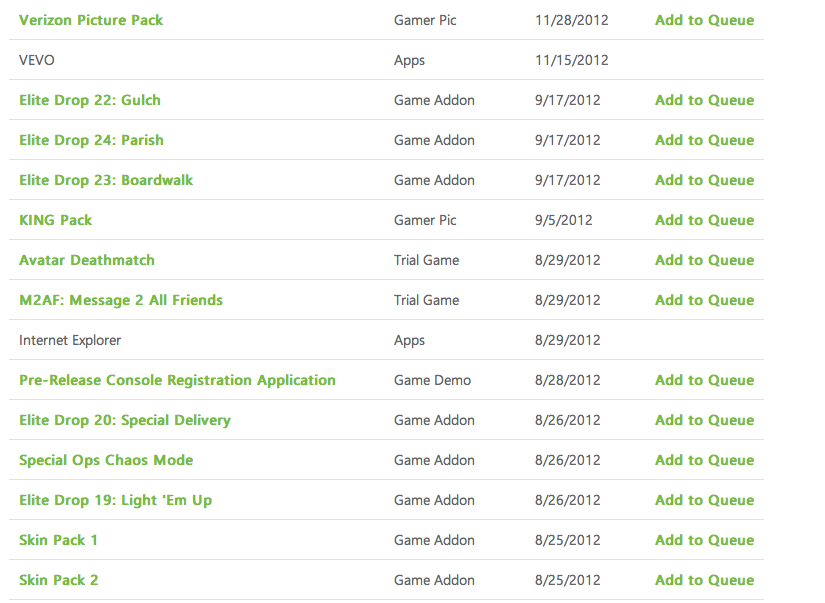Viewport: 825px width, 603px height.
Task: Add Verizon Picture Pack to queue
Action: [x=704, y=20]
